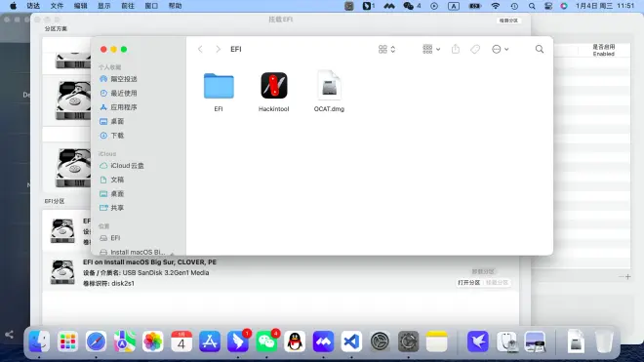Open WeChat from the Dock
Screen dimensions: 644x362
(266, 342)
